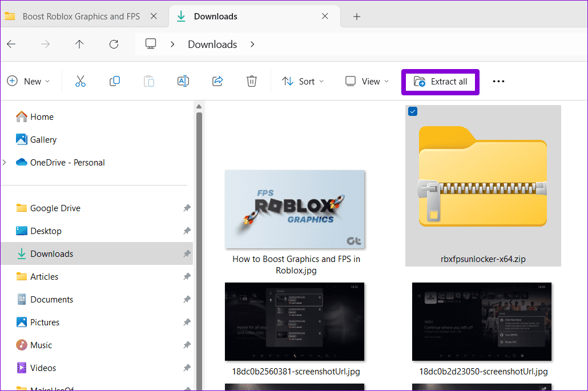Open the View options dropdown
The image size is (588, 391).
point(366,81)
